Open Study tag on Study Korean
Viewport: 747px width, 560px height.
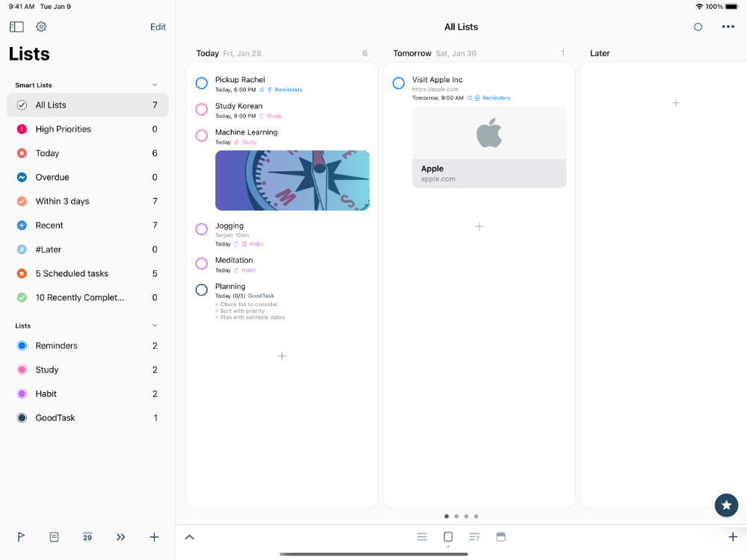tap(274, 116)
